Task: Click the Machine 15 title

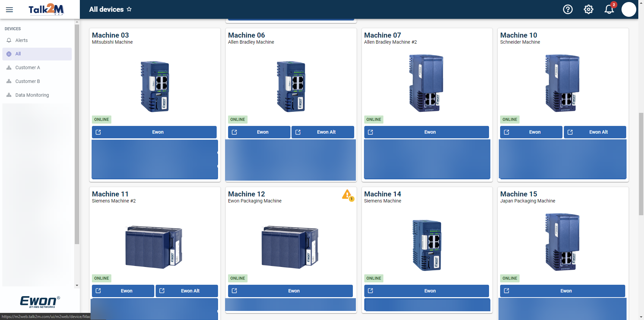Action: click(519, 194)
